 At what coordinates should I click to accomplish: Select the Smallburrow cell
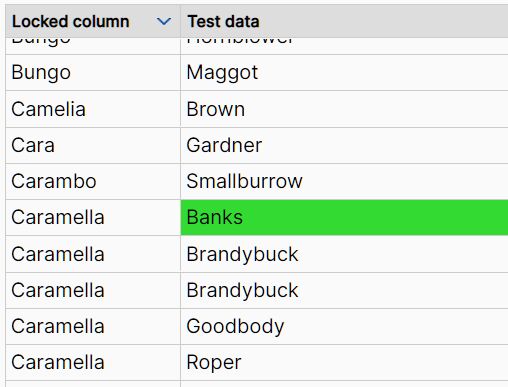(x=344, y=181)
